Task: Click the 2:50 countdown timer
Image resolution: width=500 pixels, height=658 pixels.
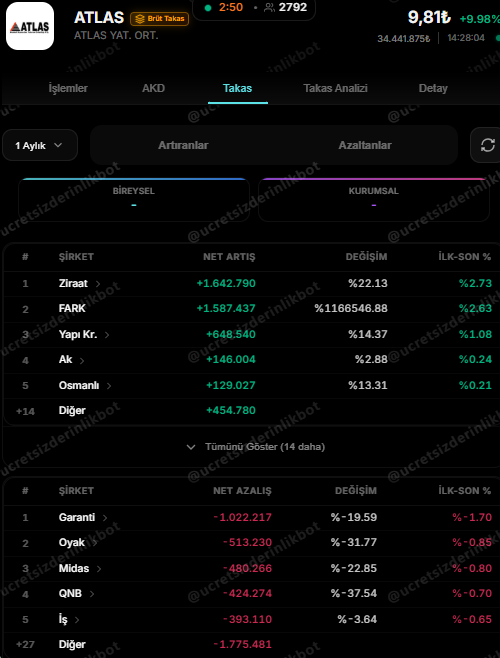Action: (230, 7)
